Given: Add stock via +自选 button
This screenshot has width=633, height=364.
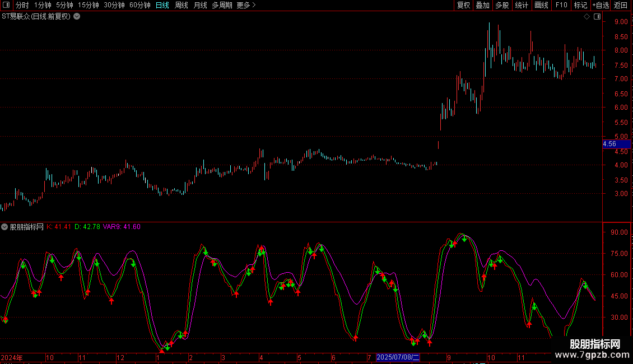Looking at the screenshot, I should [x=601, y=5].
